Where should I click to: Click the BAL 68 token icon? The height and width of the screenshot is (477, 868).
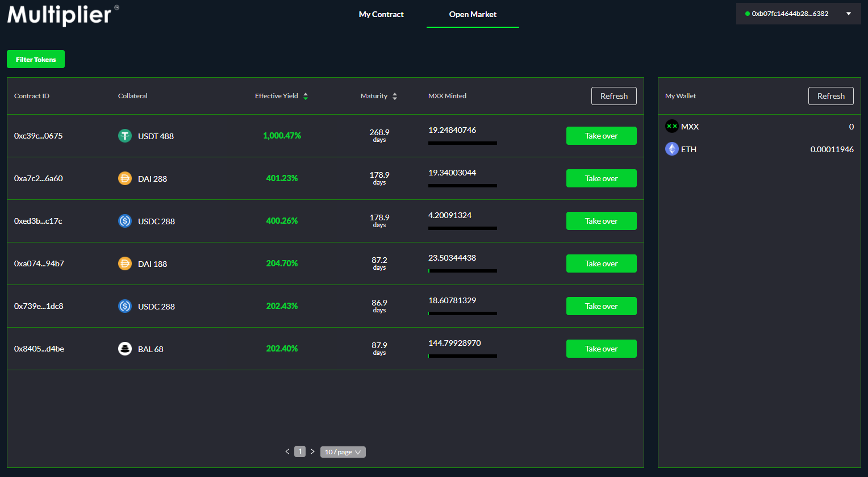125,349
